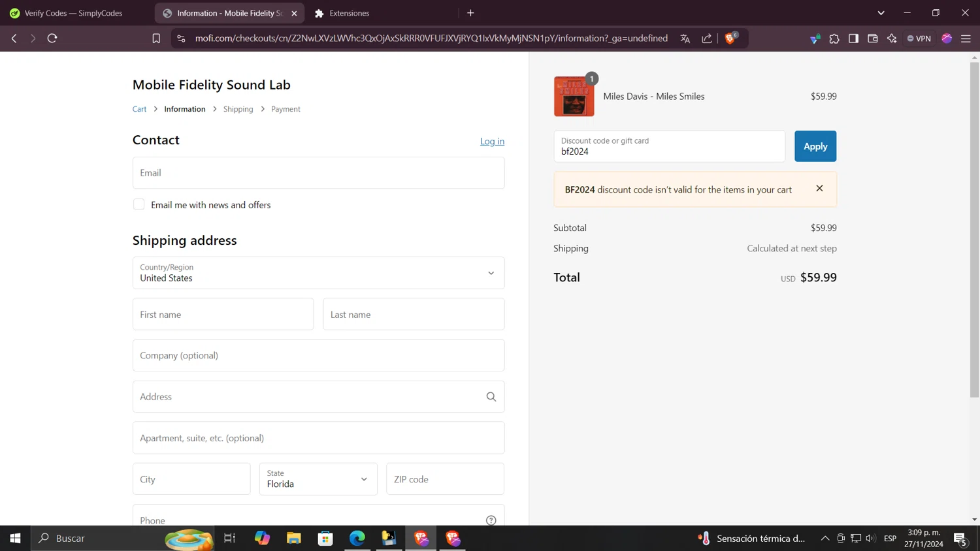Select the Payment breadcrumb step
The height and width of the screenshot is (551, 980).
tap(286, 109)
